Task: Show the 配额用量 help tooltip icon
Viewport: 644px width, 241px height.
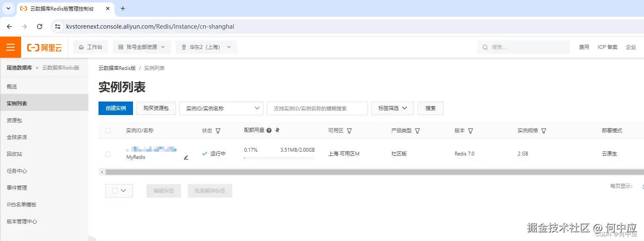Action: 269,130
